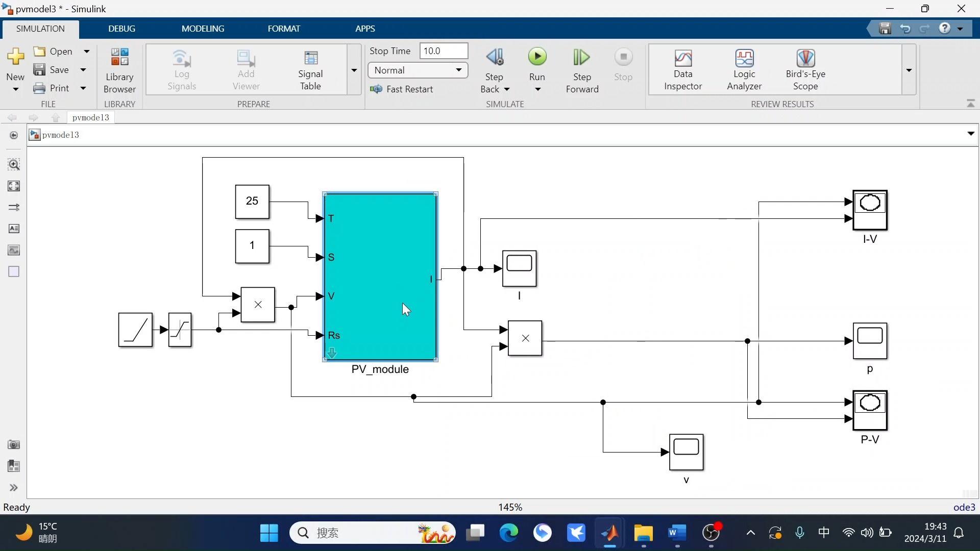This screenshot has height=551, width=980.
Task: Open the Normal simulation mode dropdown
Action: tap(457, 70)
